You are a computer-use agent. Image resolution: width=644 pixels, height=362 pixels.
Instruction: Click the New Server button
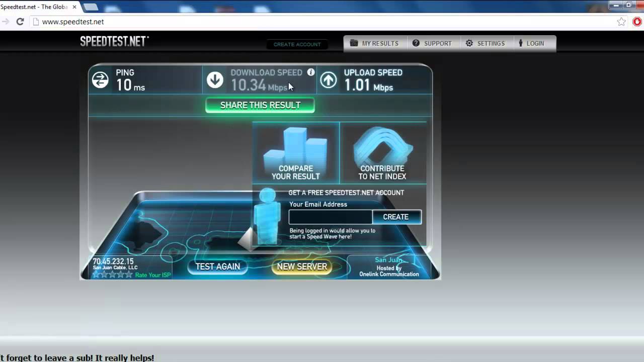302,266
